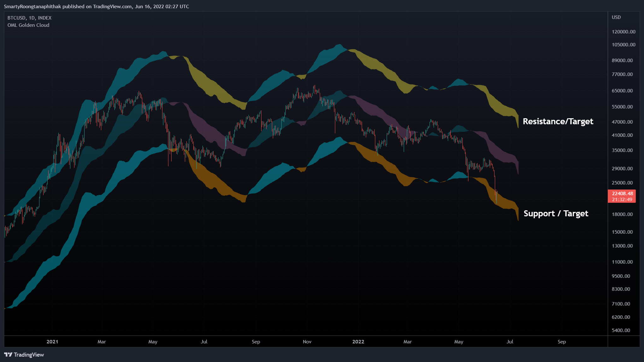Click the 35000.00 price axis label
The image size is (644, 362).
[622, 150]
